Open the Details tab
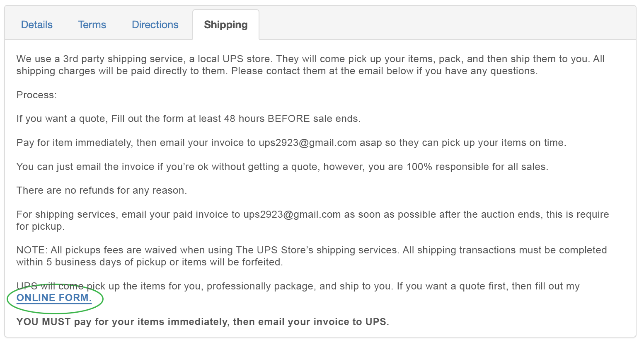Viewport: 644px width, 345px height. pyautogui.click(x=36, y=25)
